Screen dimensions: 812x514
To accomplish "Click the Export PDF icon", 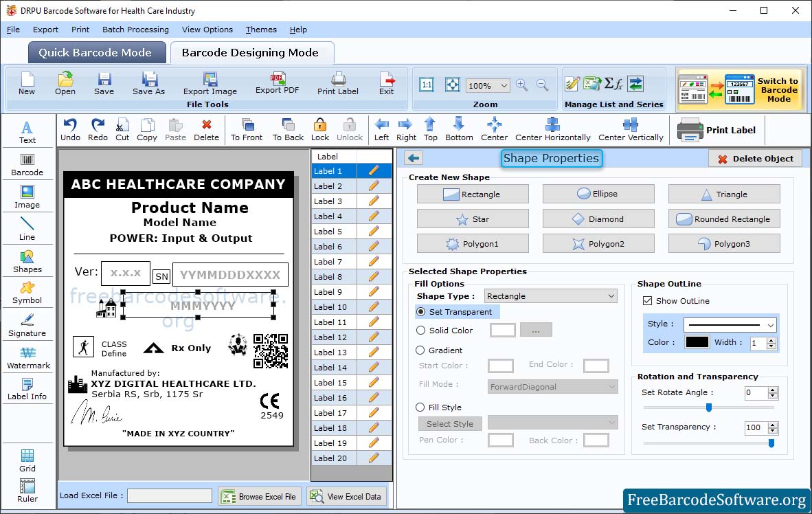I will tap(277, 83).
